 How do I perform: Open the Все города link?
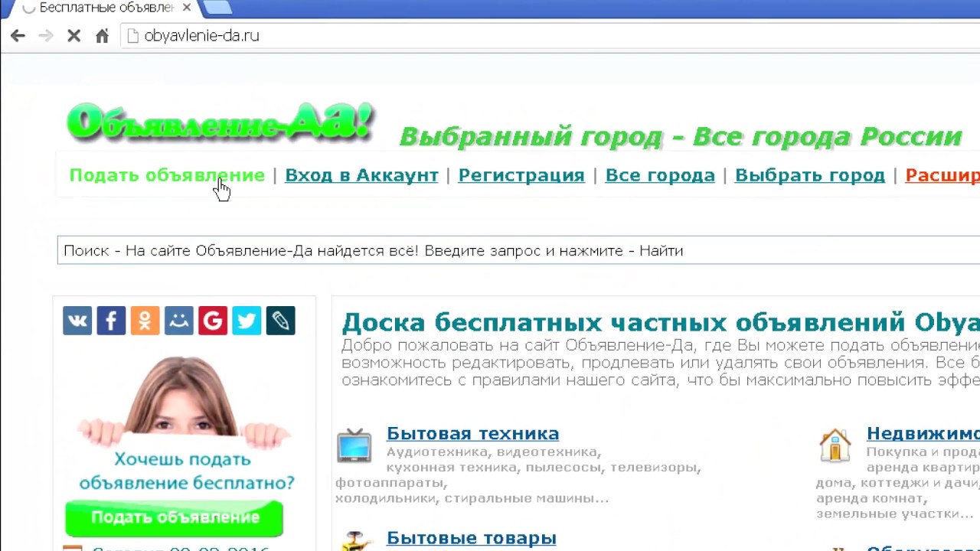[660, 175]
